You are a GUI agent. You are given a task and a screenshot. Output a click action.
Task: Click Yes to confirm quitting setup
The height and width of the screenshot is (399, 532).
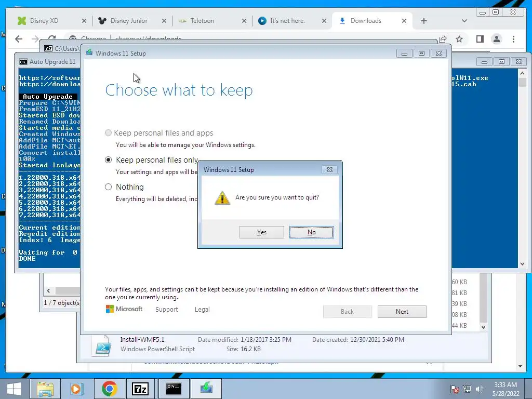[x=262, y=232]
